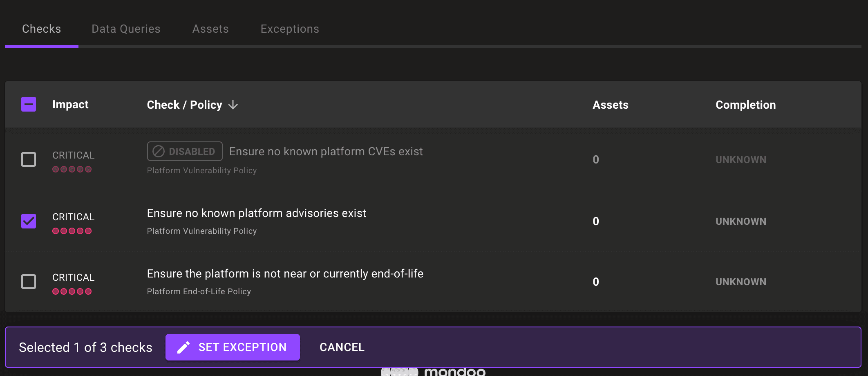This screenshot has width=868, height=376.
Task: Select the pencil icon in Set Exception button
Action: tap(184, 347)
